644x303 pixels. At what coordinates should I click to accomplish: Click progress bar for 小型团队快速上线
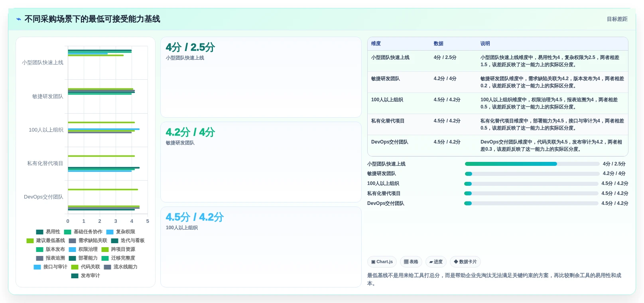click(x=532, y=164)
